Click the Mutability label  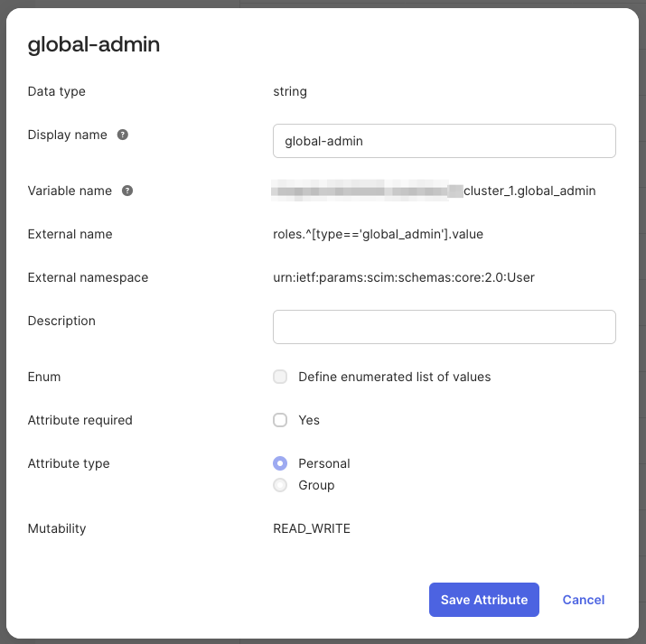(x=57, y=528)
